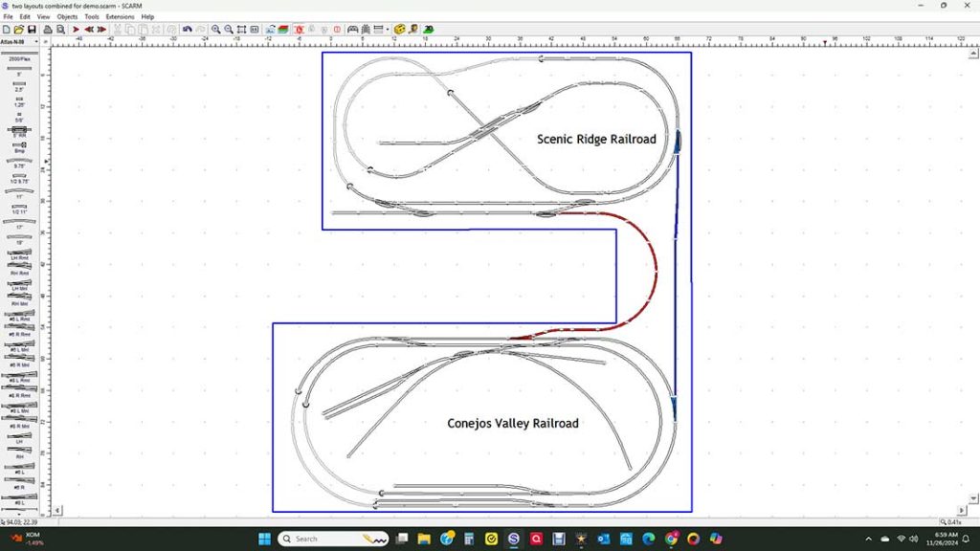Create a new layout with the blank page icon
980x551 pixels.
point(6,29)
